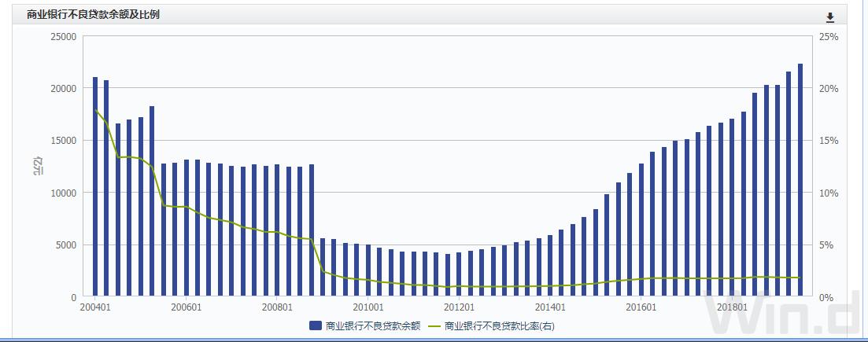Click the x-axis label 201601

click(641, 307)
